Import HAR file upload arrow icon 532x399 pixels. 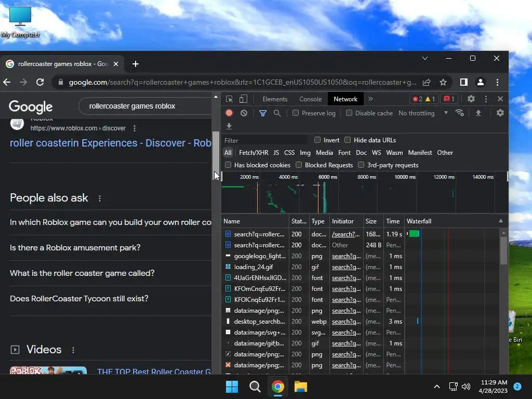pyautogui.click(x=478, y=113)
